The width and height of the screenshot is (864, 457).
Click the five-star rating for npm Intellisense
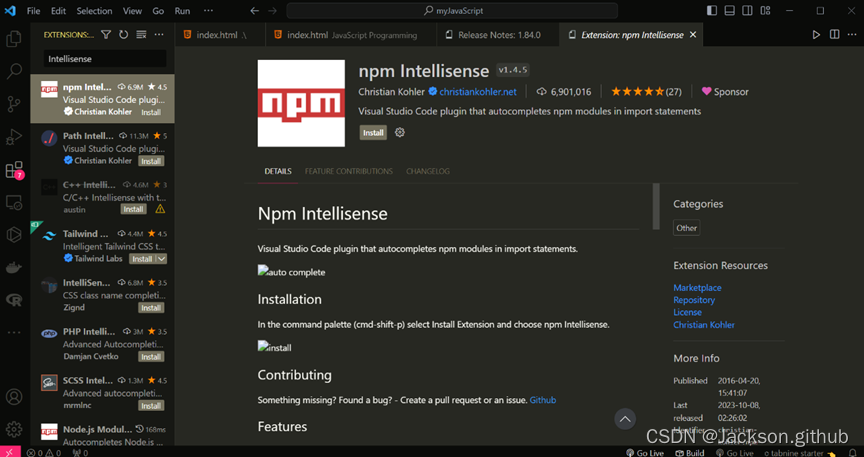646,92
